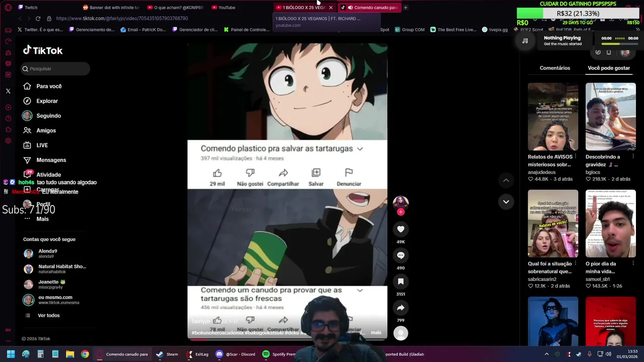Go back in browser history

(20, 18)
